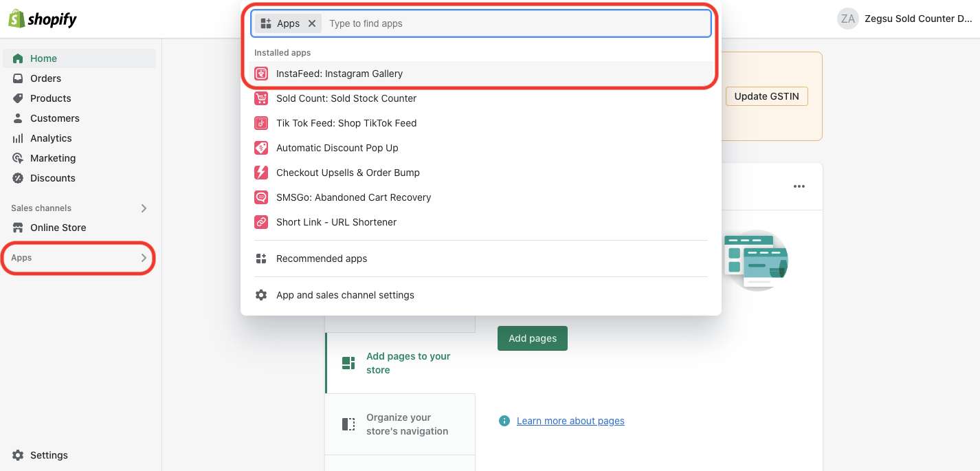Click the Update GSTIN button
The height and width of the screenshot is (471, 980).
pos(766,96)
